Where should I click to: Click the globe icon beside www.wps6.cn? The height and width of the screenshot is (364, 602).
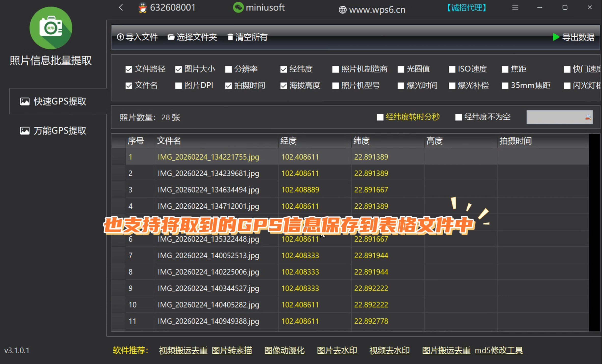tap(343, 10)
